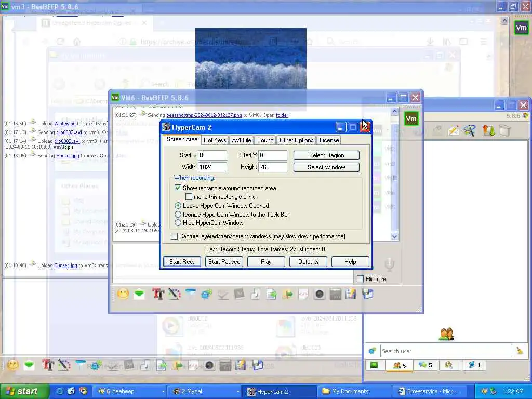
Task: Select Leave HyperCam Window Opened
Action: coord(178,206)
